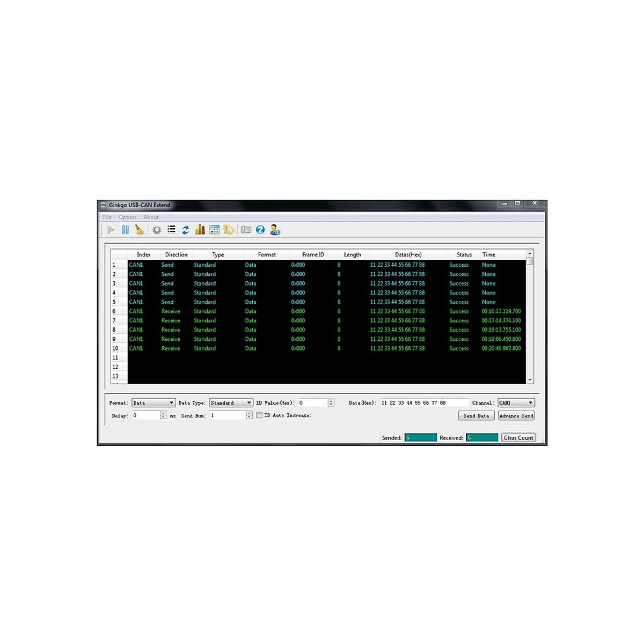This screenshot has height=644, width=644.
Task: Click the blue question mark help icon
Action: pyautogui.click(x=260, y=230)
